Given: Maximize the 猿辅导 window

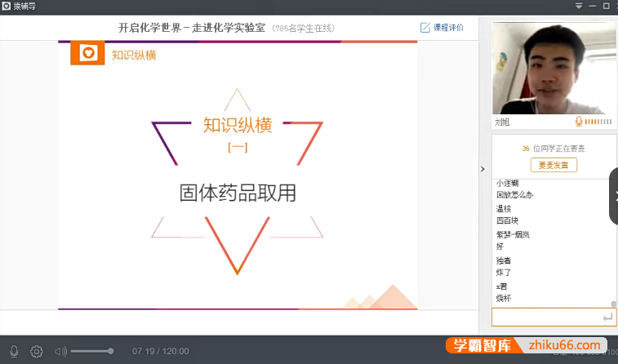Looking at the screenshot, I should (607, 6).
